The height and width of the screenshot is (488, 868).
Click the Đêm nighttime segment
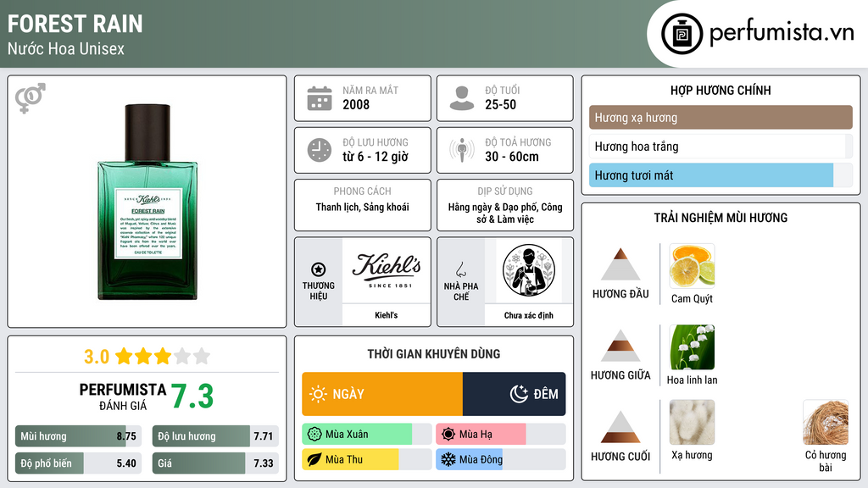[x=515, y=394]
